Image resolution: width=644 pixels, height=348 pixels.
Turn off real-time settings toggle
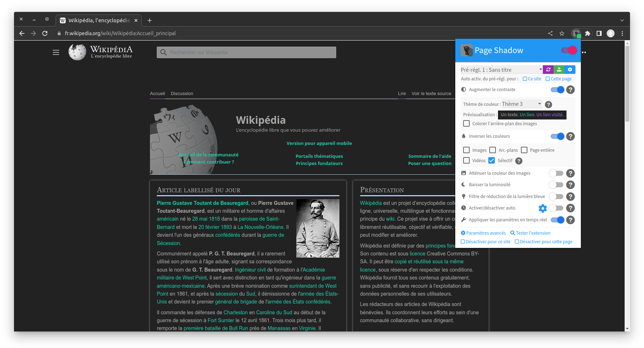point(558,220)
